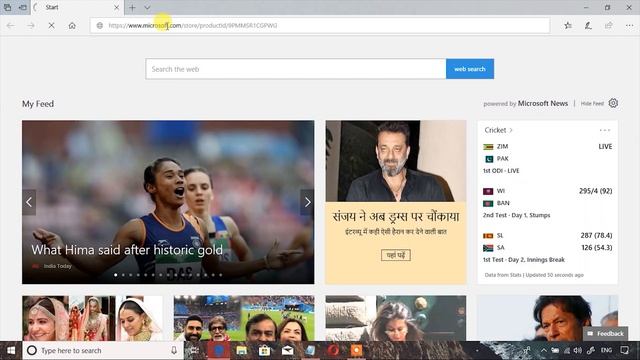Click Type here to search box

click(102, 351)
